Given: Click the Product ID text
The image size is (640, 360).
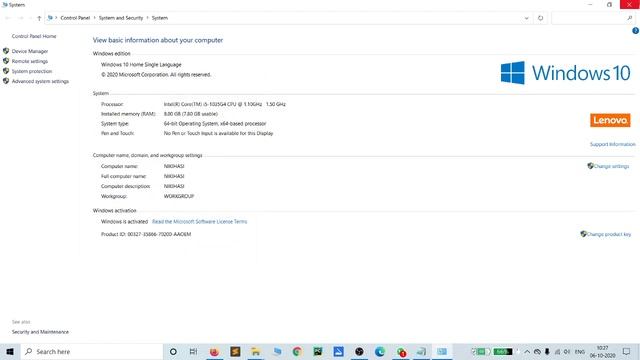Looking at the screenshot, I should coord(146,234).
